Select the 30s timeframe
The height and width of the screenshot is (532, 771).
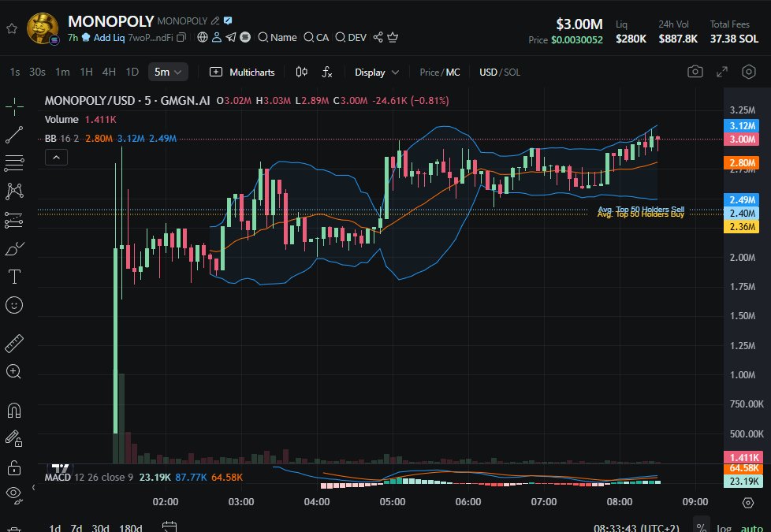coord(37,73)
